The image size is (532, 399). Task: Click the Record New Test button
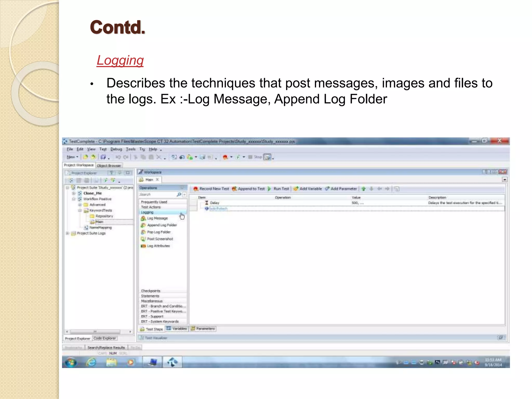click(211, 189)
